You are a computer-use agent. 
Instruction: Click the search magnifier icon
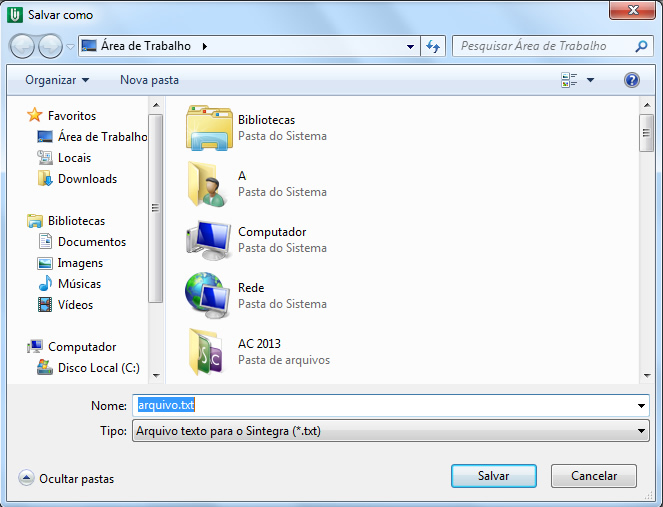[x=642, y=46]
